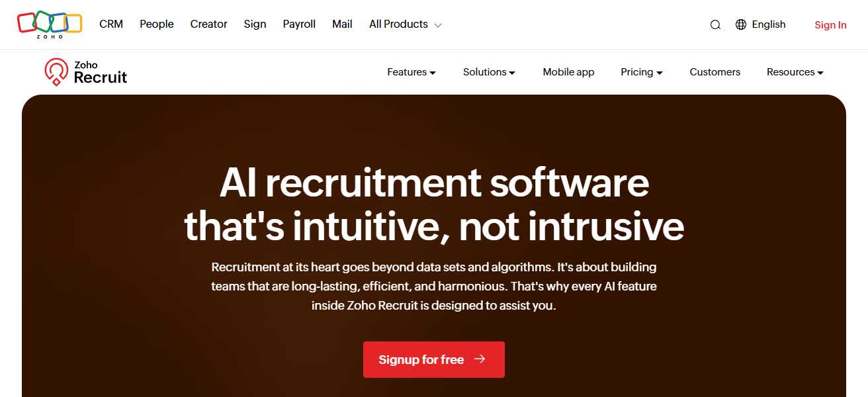Screen dimensions: 868x397
Task: Click arrow icon on Signup for free
Action: click(x=480, y=359)
